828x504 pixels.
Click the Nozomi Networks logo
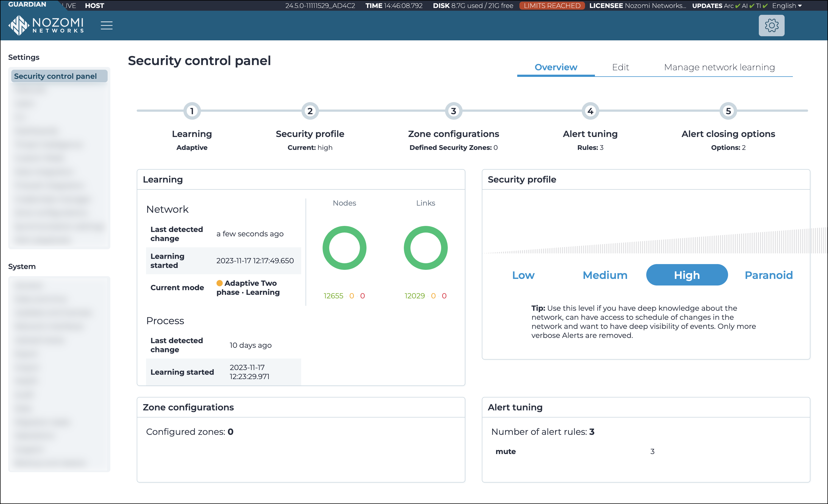coord(46,25)
